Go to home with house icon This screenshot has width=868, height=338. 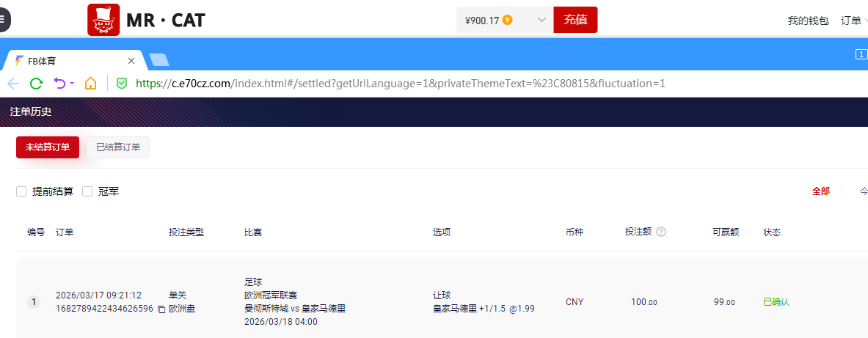[x=90, y=84]
